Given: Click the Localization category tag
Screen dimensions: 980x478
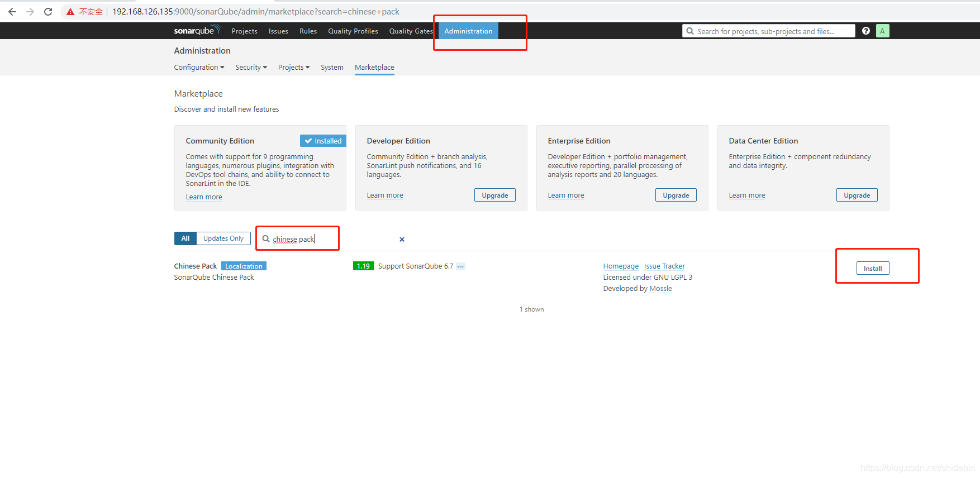Looking at the screenshot, I should 244,266.
